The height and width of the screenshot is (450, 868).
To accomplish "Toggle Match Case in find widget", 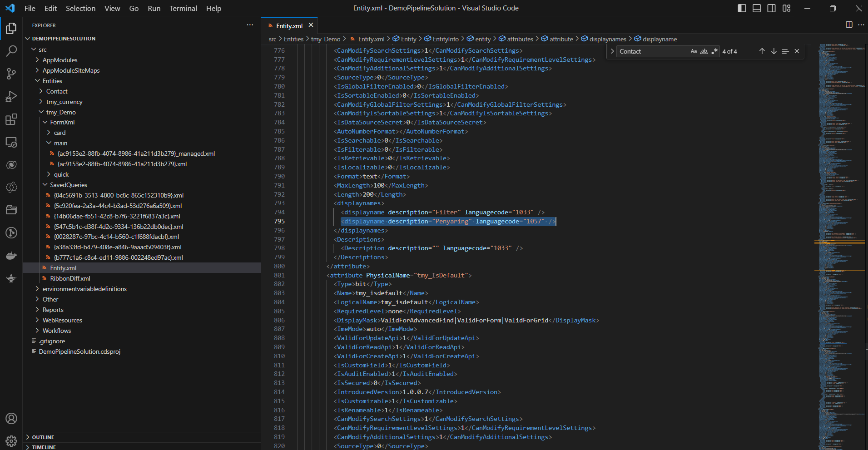I will pyautogui.click(x=694, y=51).
